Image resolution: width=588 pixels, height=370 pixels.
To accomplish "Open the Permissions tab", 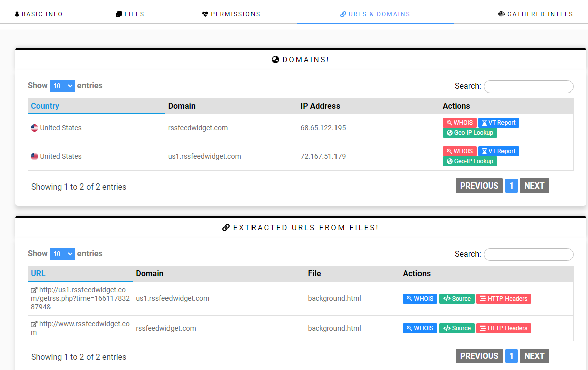I will 231,14.
